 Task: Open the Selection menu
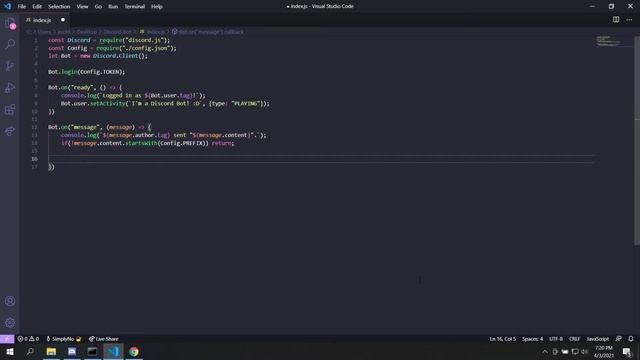59,6
